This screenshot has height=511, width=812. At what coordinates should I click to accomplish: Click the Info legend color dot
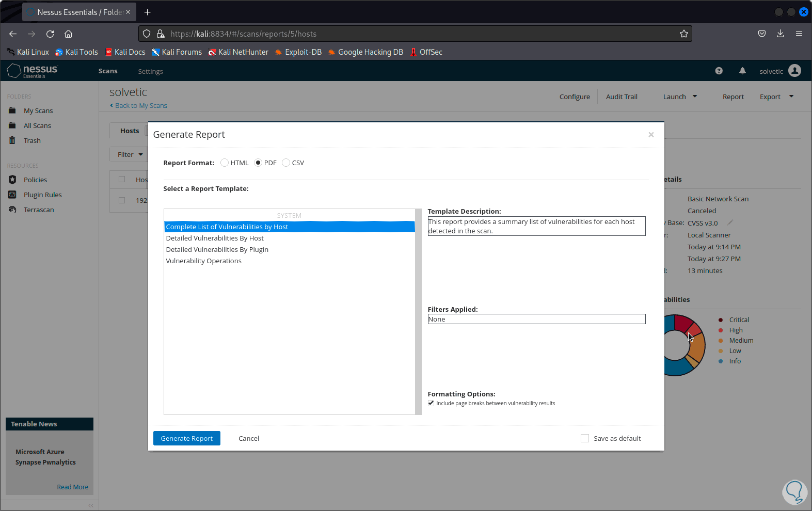click(x=721, y=361)
